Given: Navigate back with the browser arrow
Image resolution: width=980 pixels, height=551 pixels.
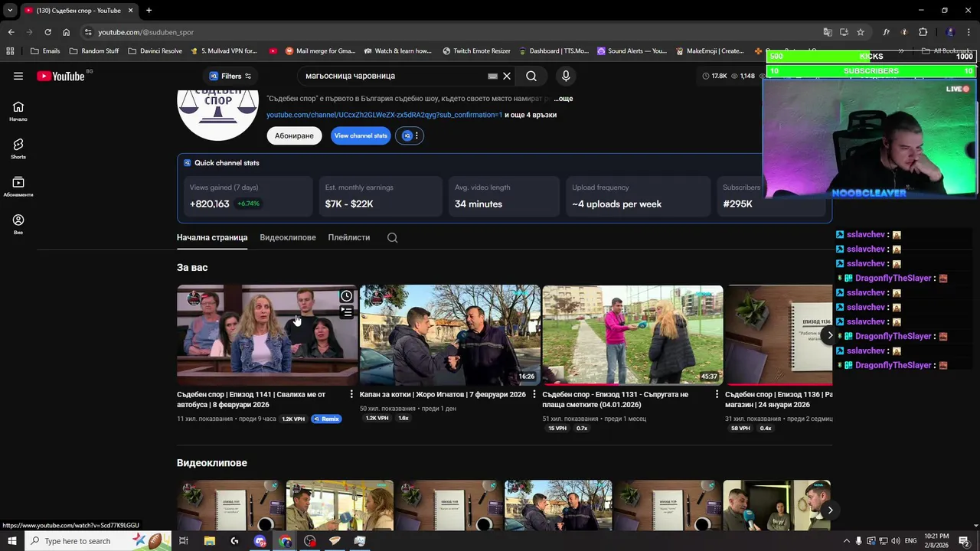Looking at the screenshot, I should 11,32.
